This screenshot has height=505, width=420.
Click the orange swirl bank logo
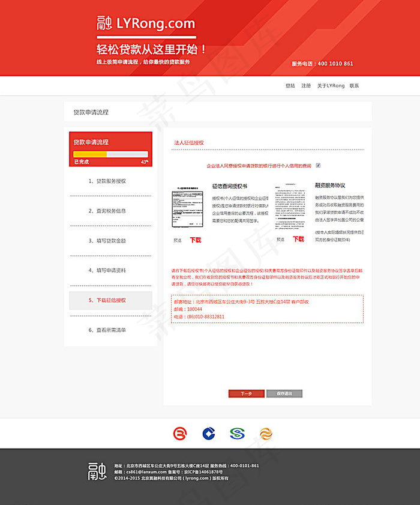266,434
